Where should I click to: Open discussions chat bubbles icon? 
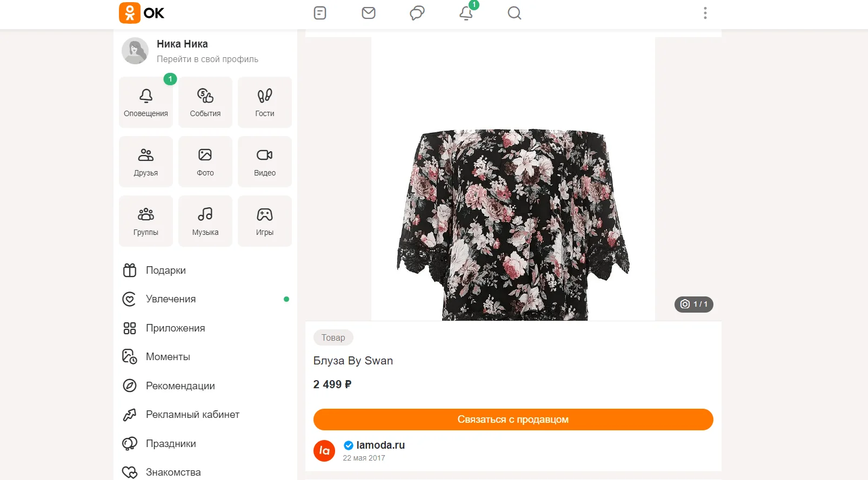pos(417,13)
